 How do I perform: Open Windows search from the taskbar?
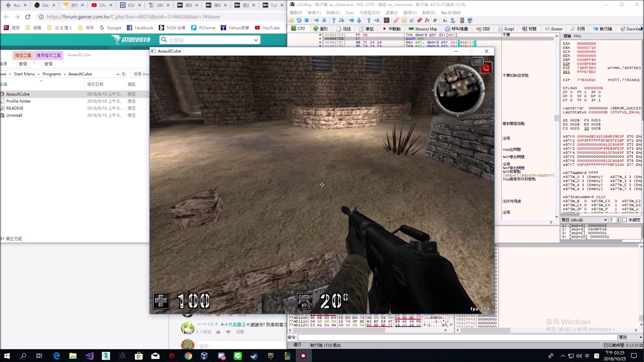[x=23, y=356]
